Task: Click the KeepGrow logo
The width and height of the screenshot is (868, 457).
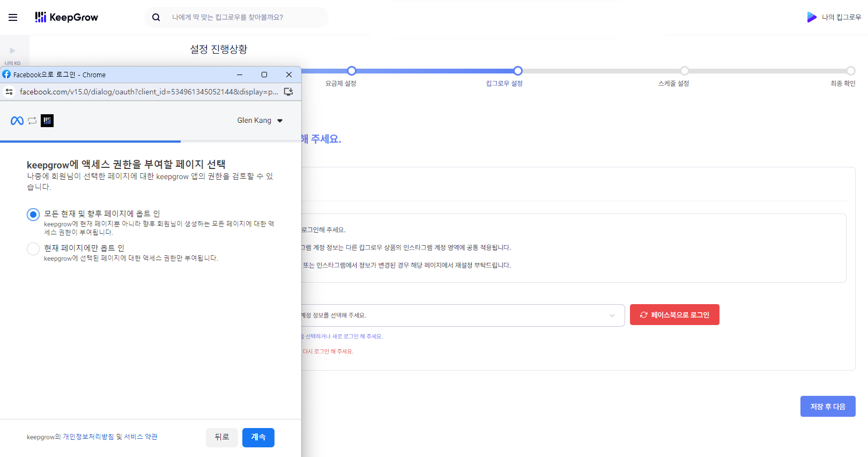Action: coord(66,17)
